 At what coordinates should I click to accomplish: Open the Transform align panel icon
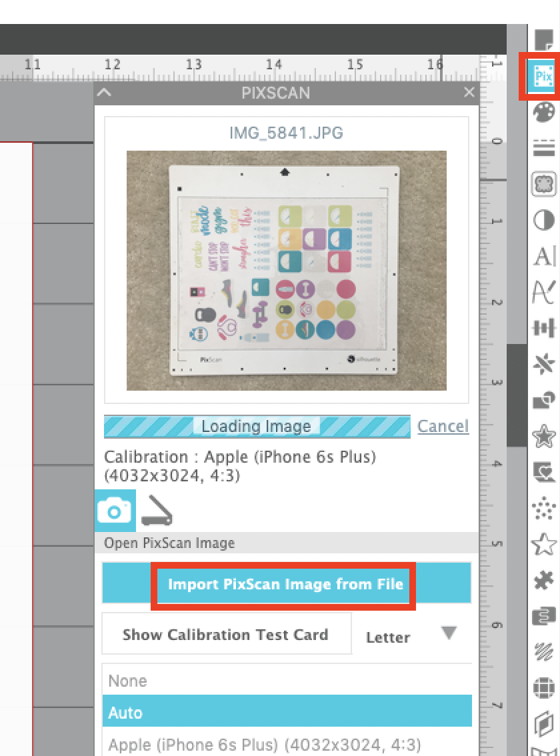[543, 329]
